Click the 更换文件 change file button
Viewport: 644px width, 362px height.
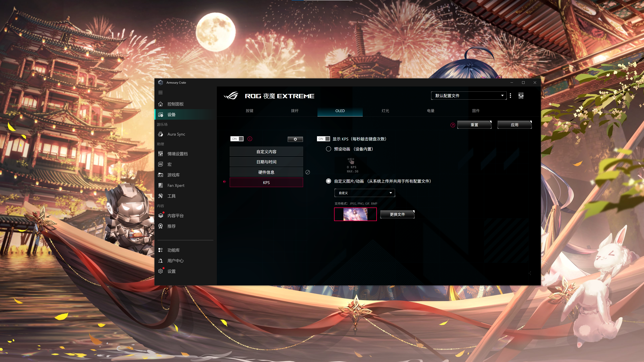click(x=397, y=214)
